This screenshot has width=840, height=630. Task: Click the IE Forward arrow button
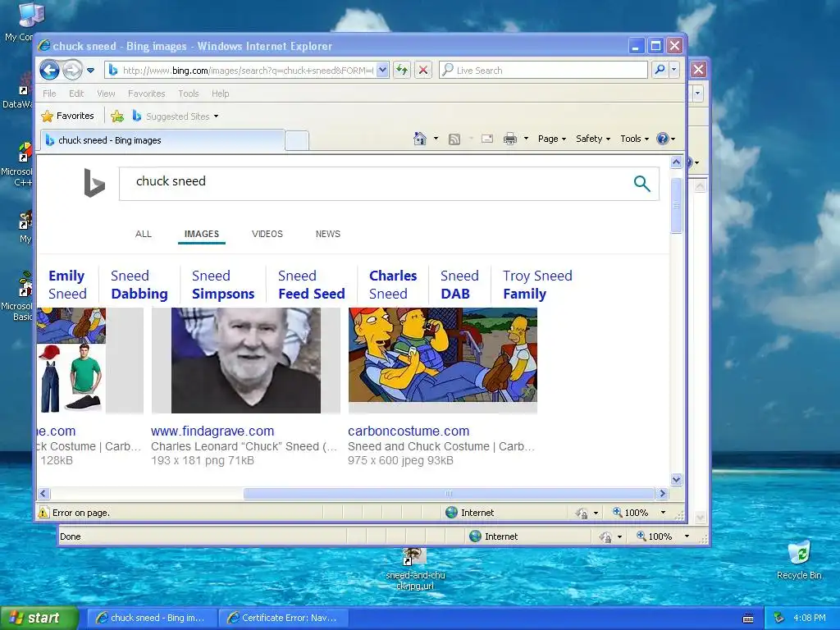click(x=72, y=70)
